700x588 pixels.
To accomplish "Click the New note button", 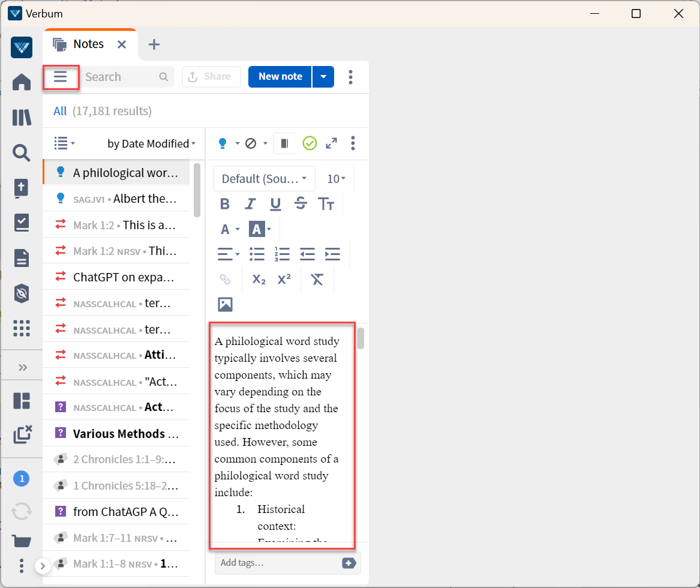I will (x=280, y=76).
